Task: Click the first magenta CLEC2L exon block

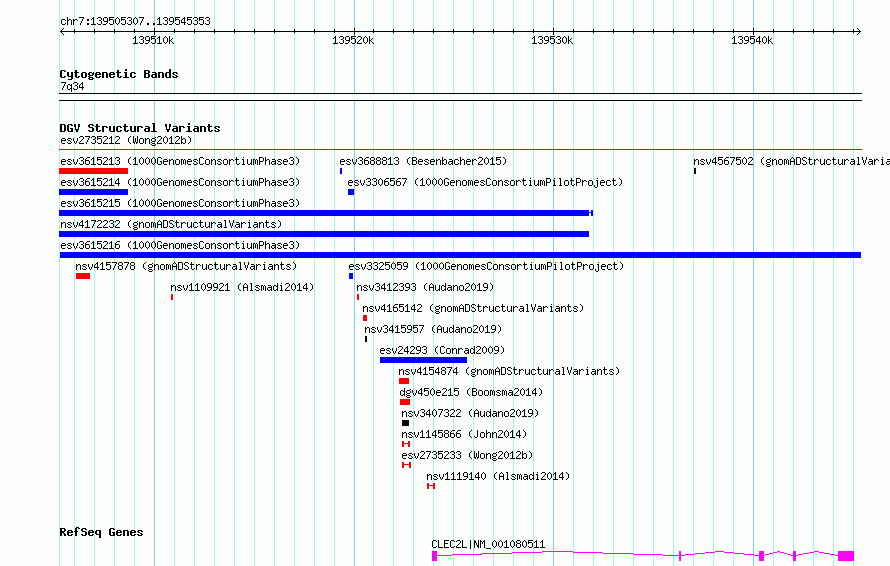Action: point(435,556)
